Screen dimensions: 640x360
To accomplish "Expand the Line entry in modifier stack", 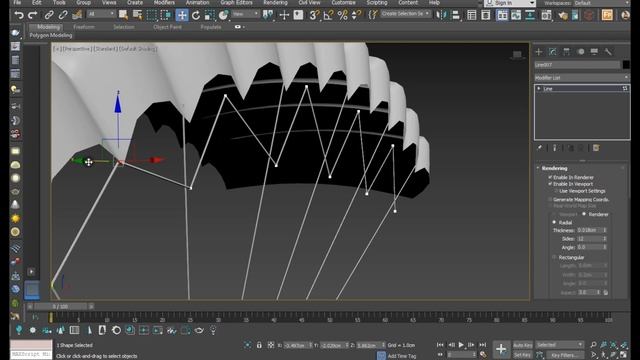I will coord(539,89).
